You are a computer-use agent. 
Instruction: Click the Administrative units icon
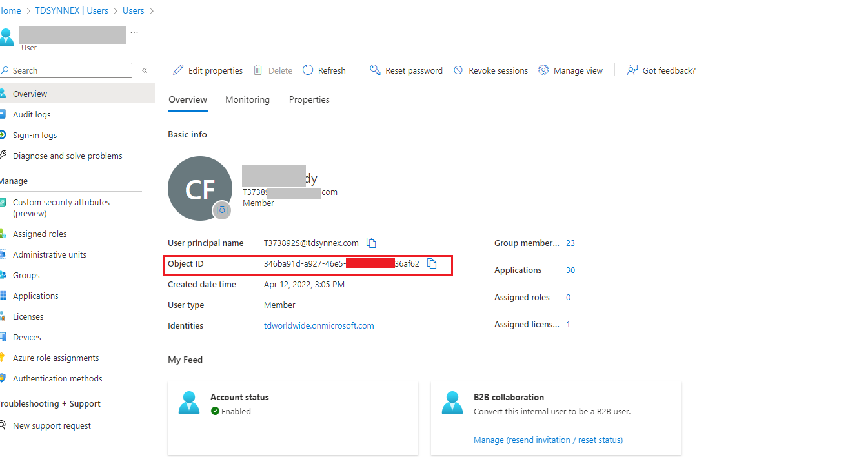click(3, 254)
